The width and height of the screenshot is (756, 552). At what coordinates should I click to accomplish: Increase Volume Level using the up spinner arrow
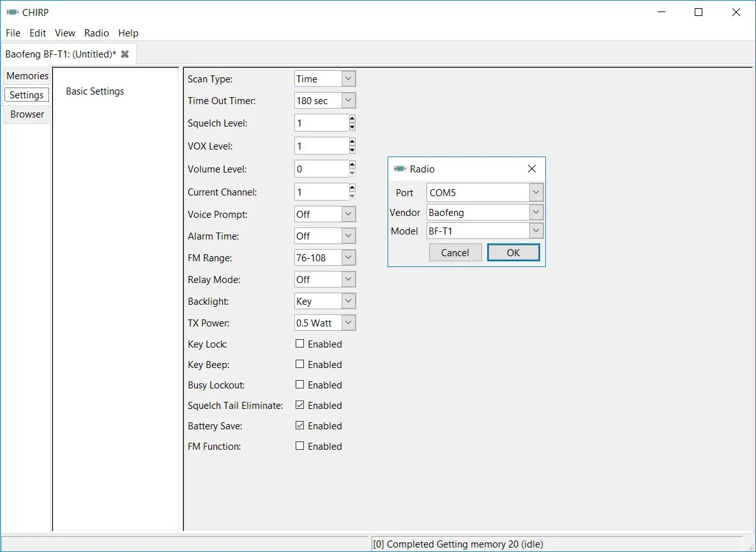352,165
